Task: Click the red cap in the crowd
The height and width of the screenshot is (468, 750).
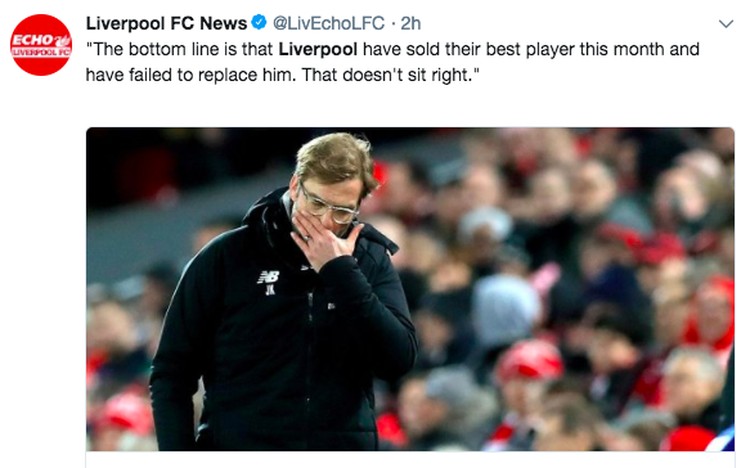Action: 529,360
